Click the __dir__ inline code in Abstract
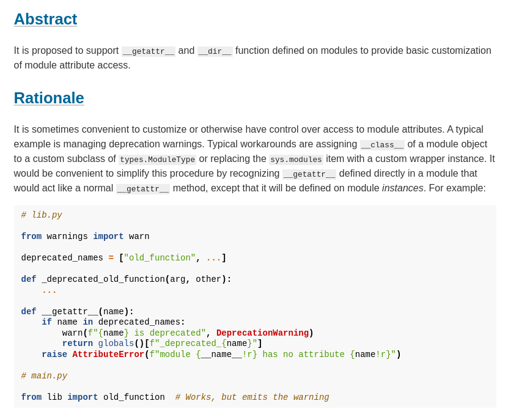 tap(215, 51)
